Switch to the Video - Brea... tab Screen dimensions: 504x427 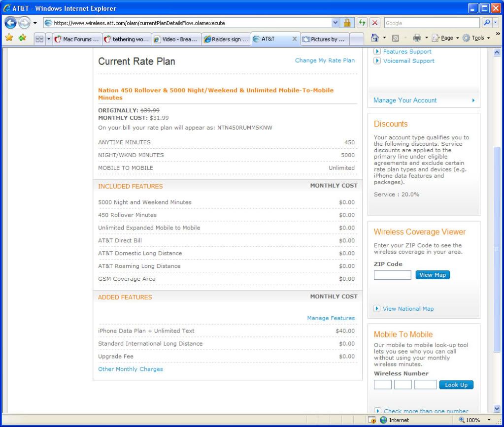coord(176,39)
